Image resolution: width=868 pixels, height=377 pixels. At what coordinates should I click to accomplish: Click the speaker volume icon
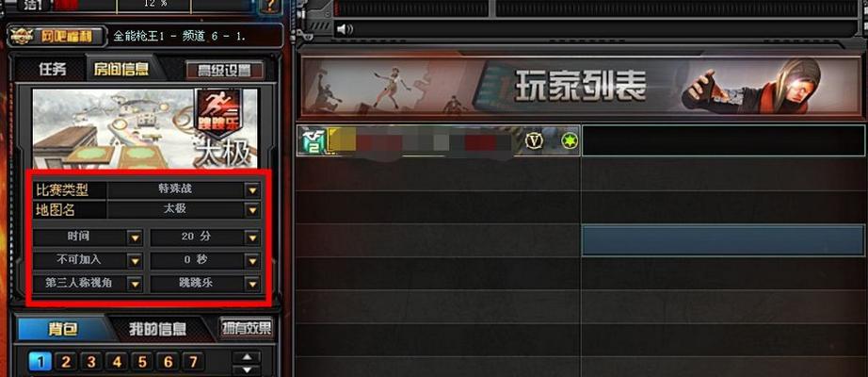point(345,29)
